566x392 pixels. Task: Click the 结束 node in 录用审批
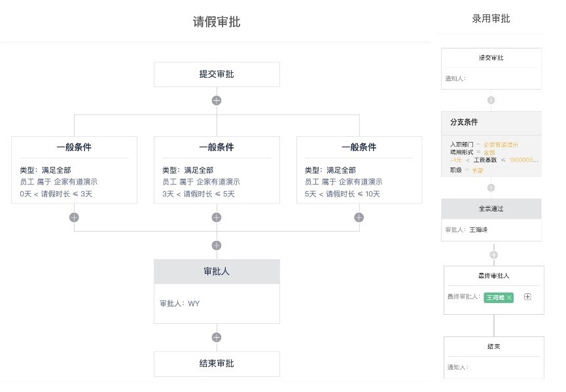[x=493, y=346]
